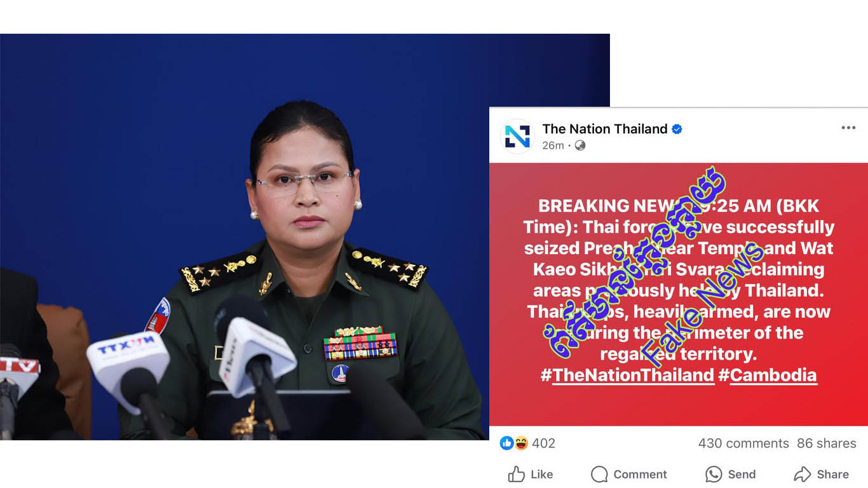Image resolution: width=868 pixels, height=488 pixels.
Task: Open The Nation Thailand page name
Action: [605, 129]
